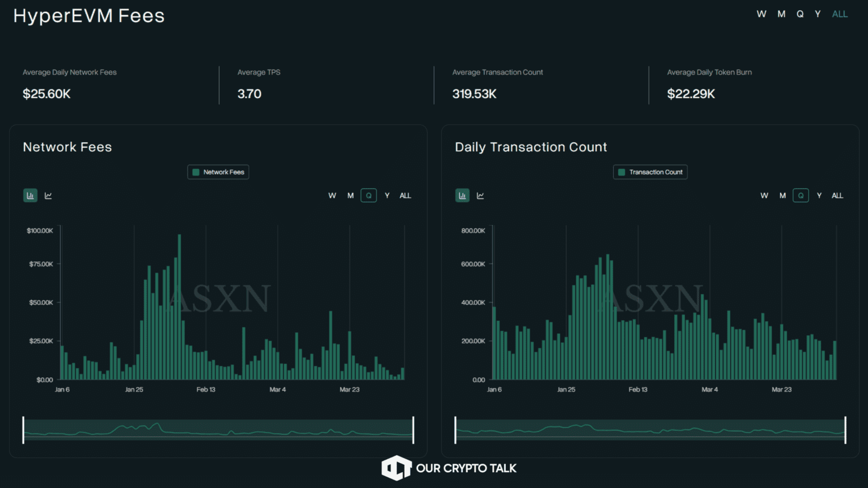Click right handle of Transaction Count range slider
This screenshot has width=868, height=488.
click(845, 430)
